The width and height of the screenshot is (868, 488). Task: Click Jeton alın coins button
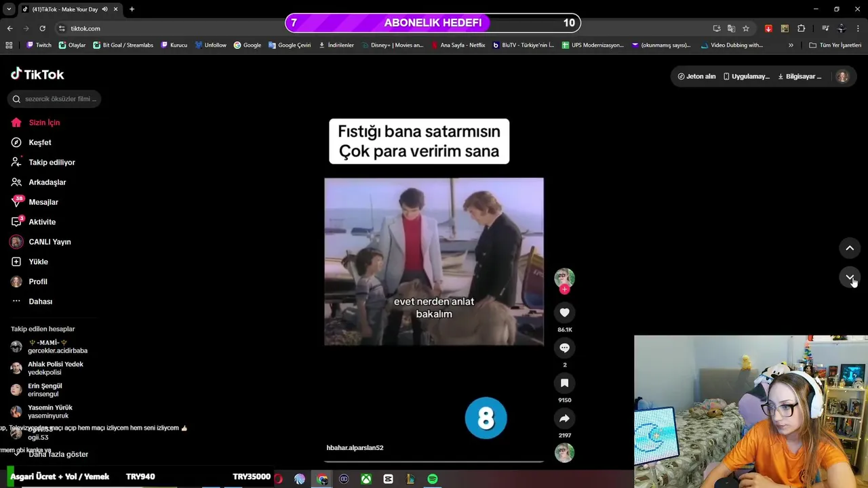click(696, 77)
